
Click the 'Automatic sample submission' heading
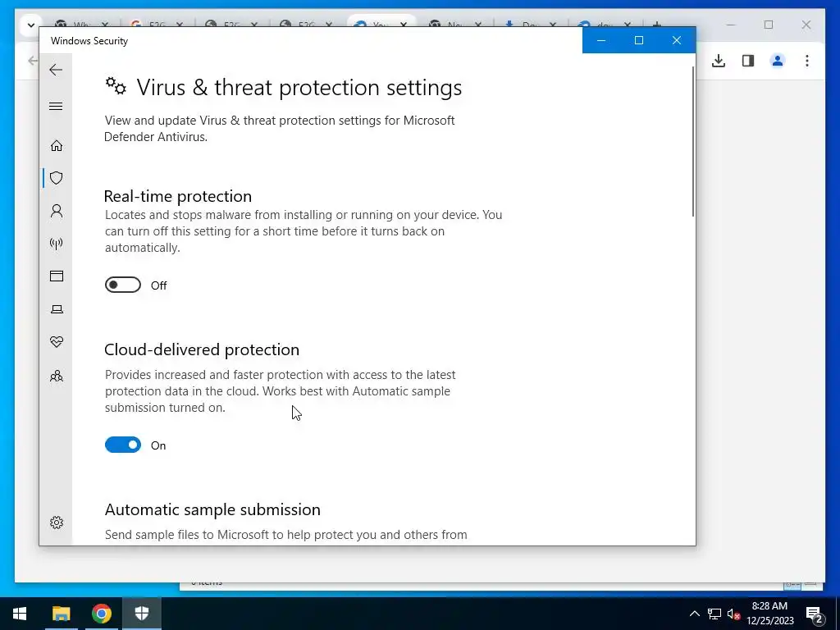click(x=212, y=509)
